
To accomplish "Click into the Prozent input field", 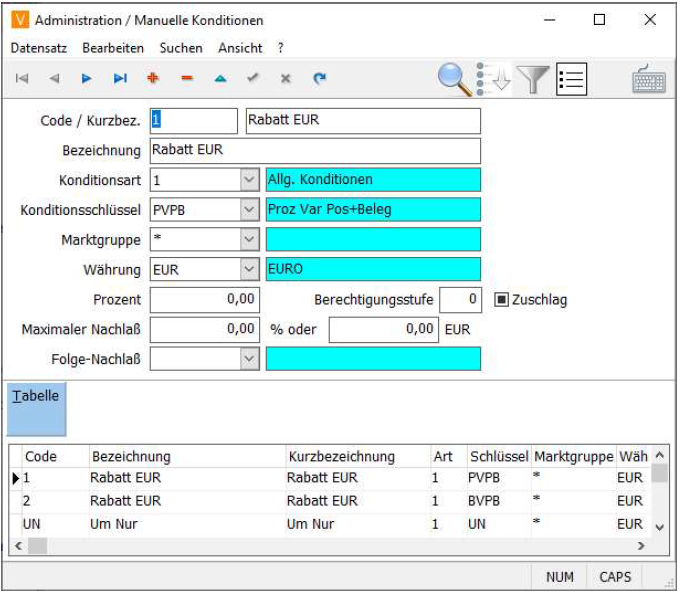I will point(205,299).
